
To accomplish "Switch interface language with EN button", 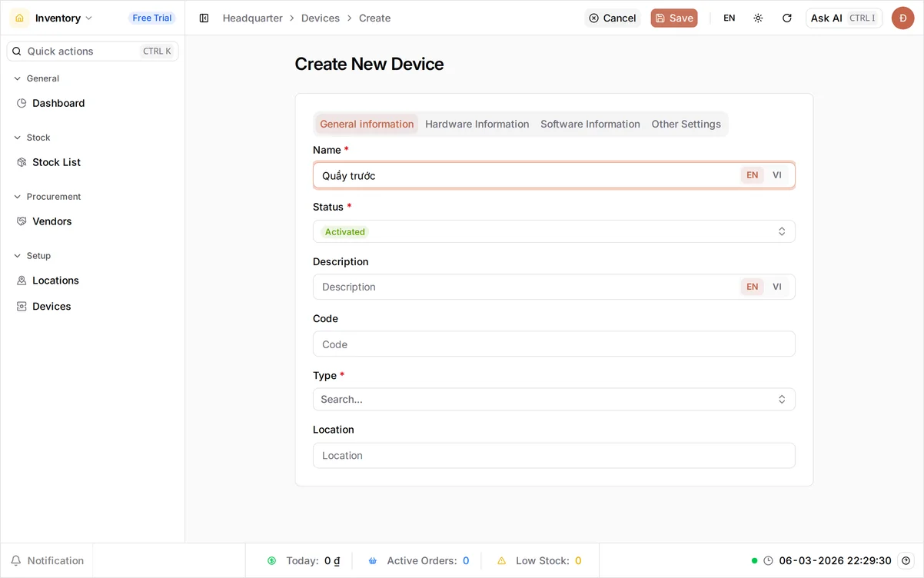I will coord(730,18).
